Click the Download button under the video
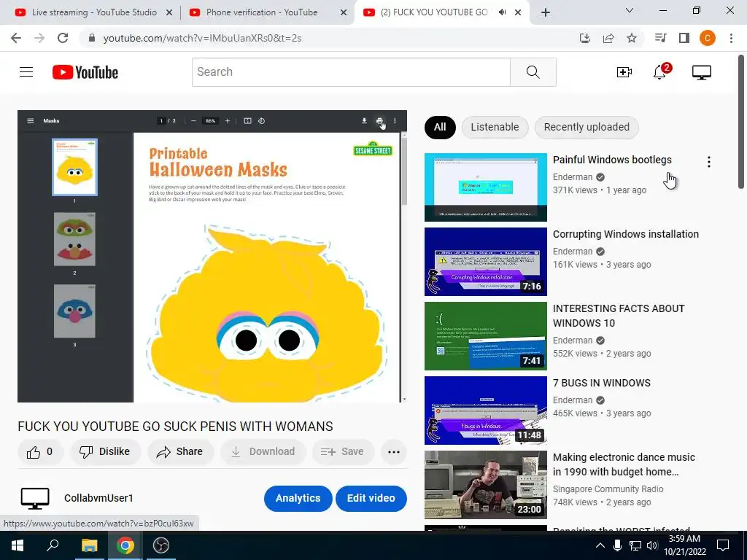Image resolution: width=747 pixels, height=560 pixels. (263, 451)
